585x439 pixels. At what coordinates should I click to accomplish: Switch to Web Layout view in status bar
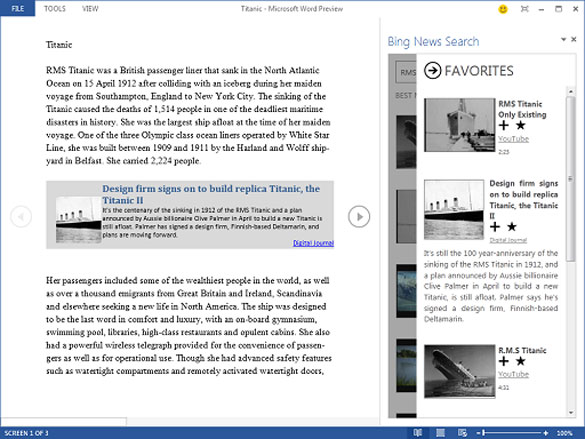(x=463, y=433)
